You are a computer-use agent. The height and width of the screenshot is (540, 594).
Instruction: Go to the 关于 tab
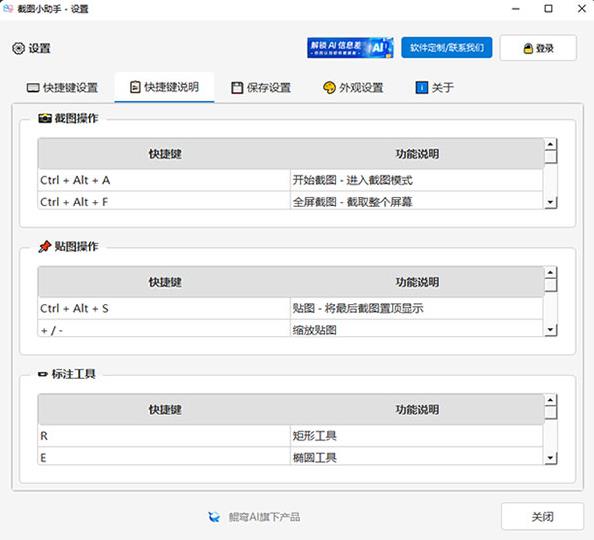point(435,88)
